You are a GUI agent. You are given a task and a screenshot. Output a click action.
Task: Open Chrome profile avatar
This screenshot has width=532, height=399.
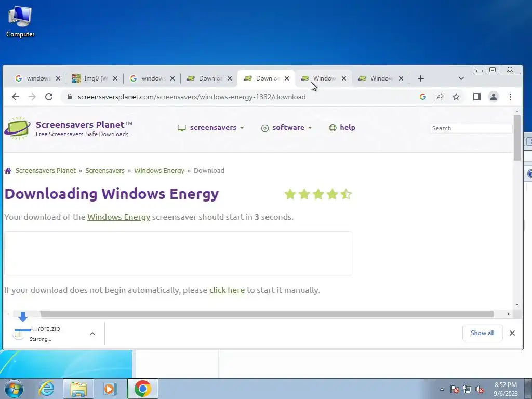pyautogui.click(x=494, y=97)
